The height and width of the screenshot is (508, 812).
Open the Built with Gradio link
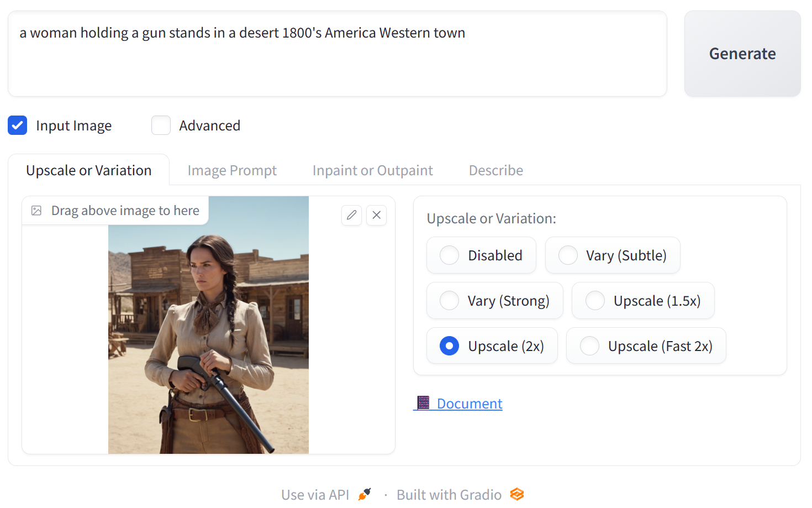click(460, 494)
